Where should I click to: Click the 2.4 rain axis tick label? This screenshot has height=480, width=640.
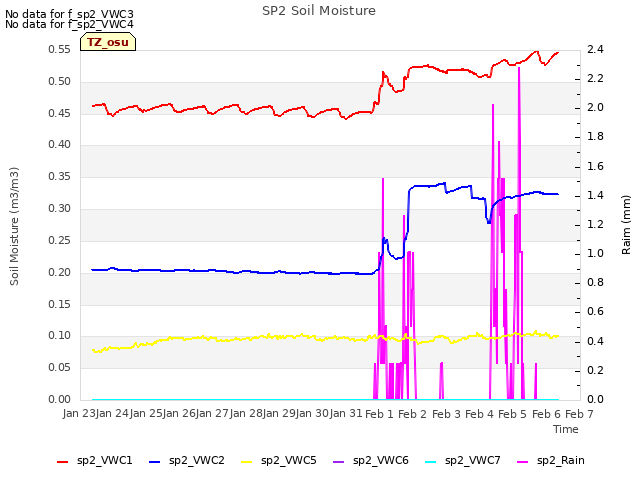point(595,50)
